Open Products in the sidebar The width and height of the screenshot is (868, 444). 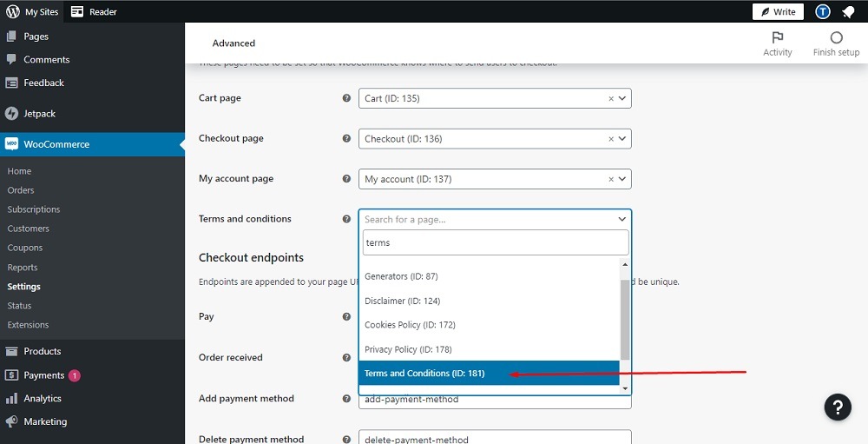(42, 351)
